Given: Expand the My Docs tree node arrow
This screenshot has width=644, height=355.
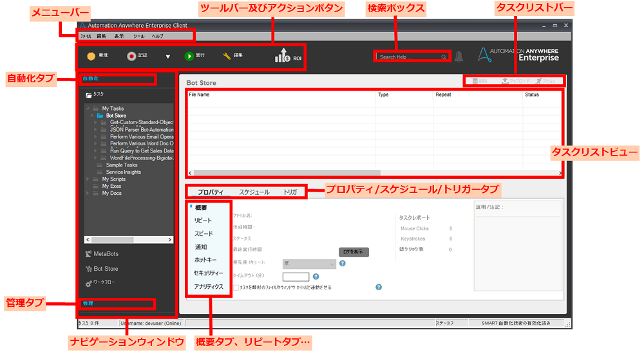Looking at the screenshot, I should pos(88,193).
